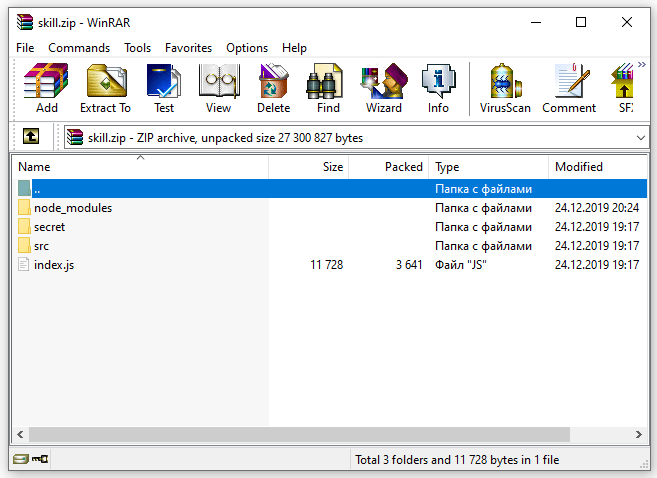
Task: Expand hidden toolbar items chevron
Action: pos(641,65)
